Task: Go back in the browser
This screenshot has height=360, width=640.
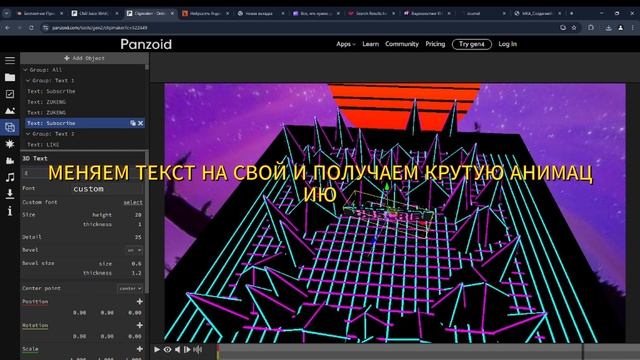Action: pyautogui.click(x=7, y=28)
